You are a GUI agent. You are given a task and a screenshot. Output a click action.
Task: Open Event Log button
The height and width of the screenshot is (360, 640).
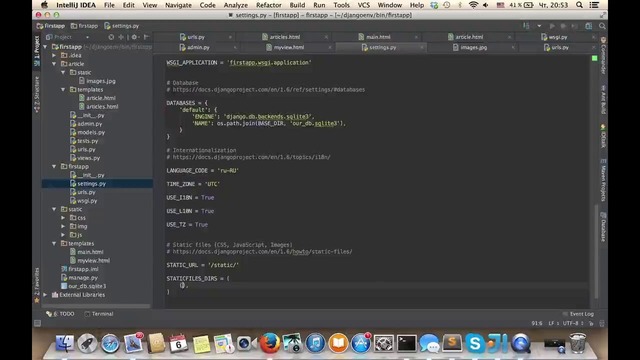pyautogui.click(x=578, y=314)
